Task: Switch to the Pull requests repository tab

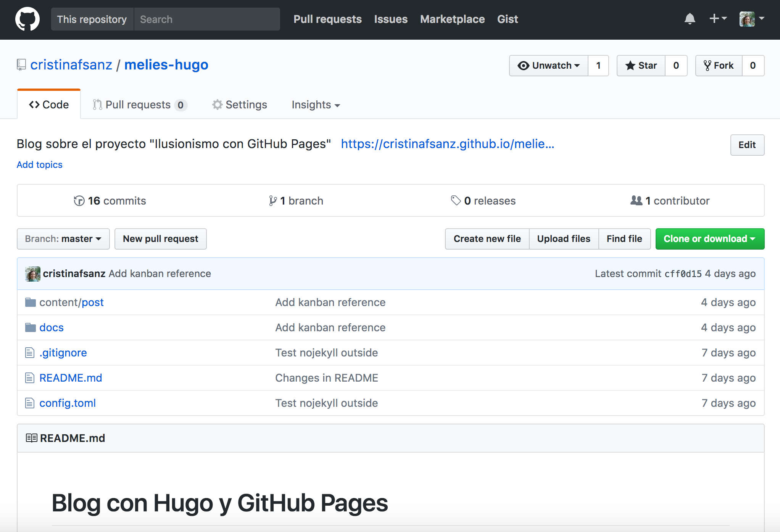Action: (140, 105)
